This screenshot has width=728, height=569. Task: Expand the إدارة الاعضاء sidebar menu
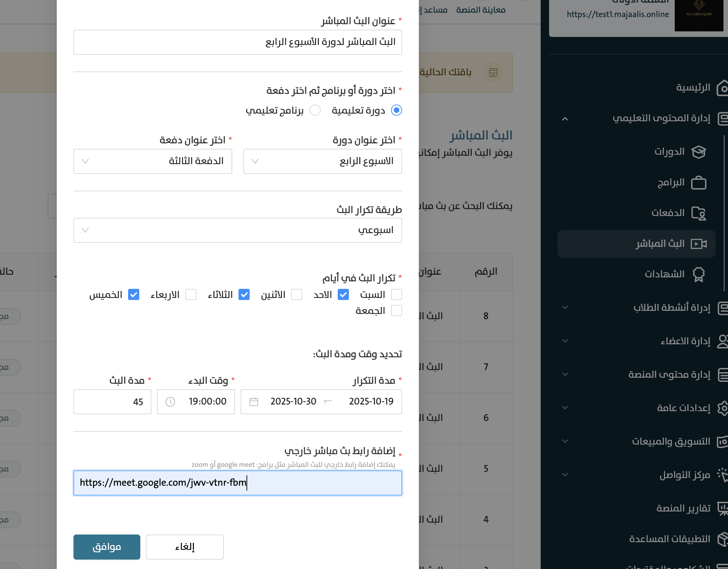click(x=685, y=341)
